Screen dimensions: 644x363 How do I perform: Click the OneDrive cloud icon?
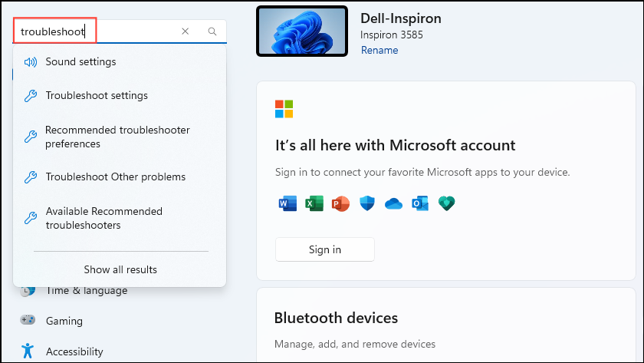point(393,203)
